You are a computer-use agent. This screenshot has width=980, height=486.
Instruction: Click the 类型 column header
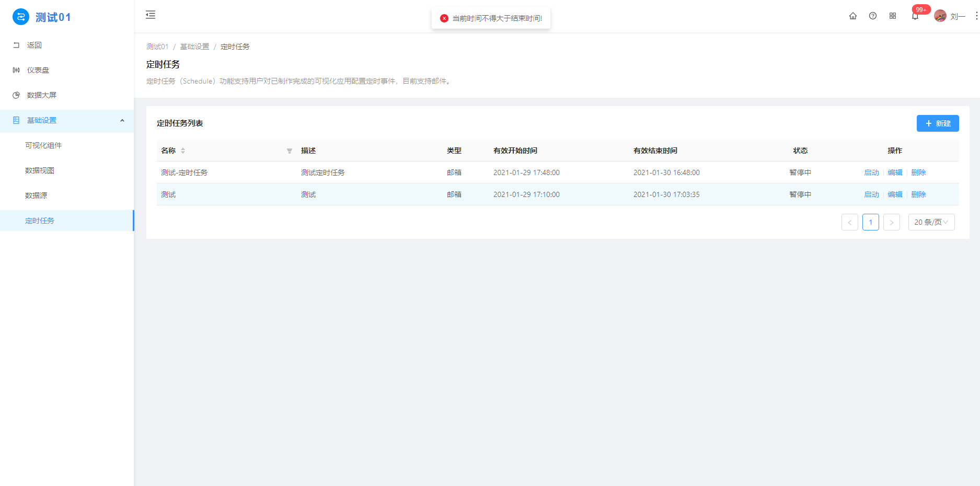pyautogui.click(x=454, y=151)
